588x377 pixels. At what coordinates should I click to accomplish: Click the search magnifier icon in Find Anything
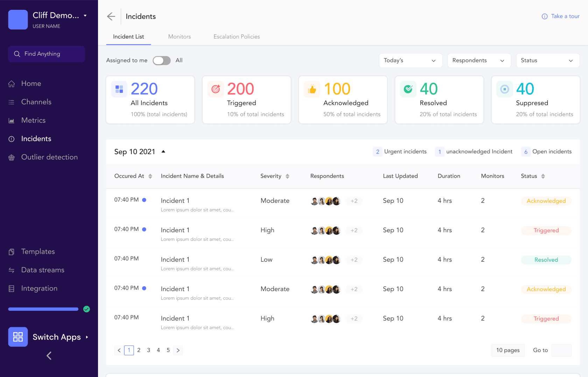[17, 54]
